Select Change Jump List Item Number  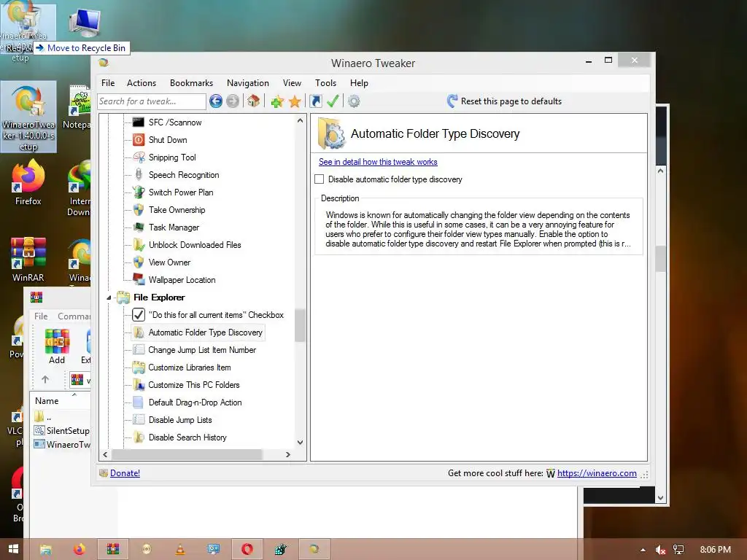(202, 350)
